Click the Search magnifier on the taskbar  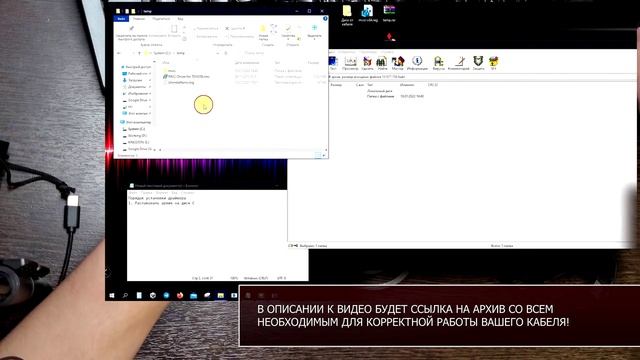coord(125,295)
